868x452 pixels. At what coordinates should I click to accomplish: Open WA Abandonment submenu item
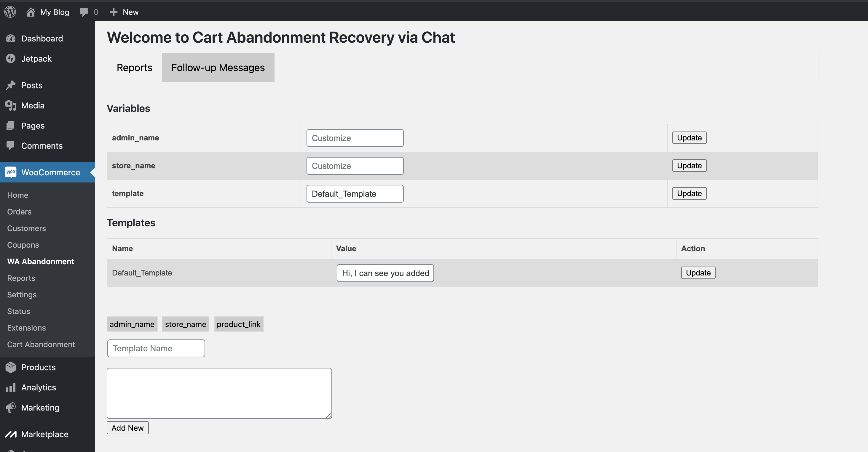(x=40, y=262)
